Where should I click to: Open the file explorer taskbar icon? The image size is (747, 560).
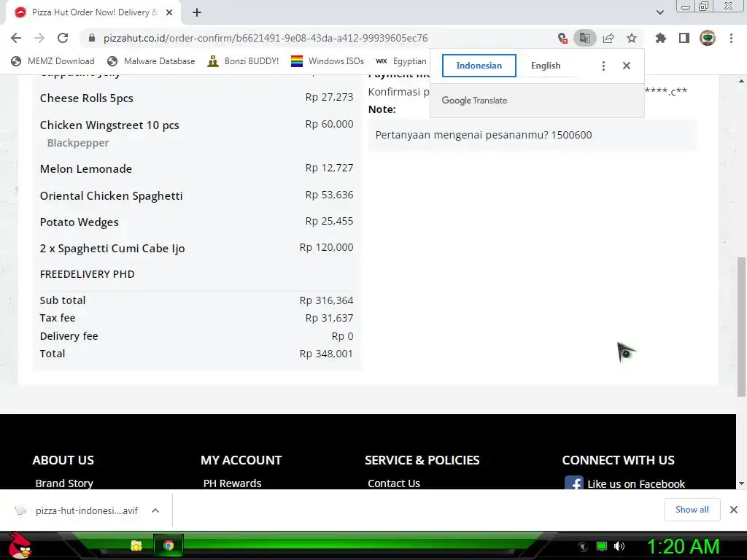click(x=136, y=545)
